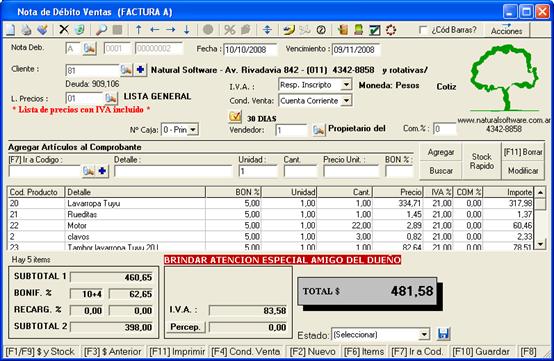Click the Vendedor code field
The width and height of the screenshot is (554, 361).
(x=291, y=130)
